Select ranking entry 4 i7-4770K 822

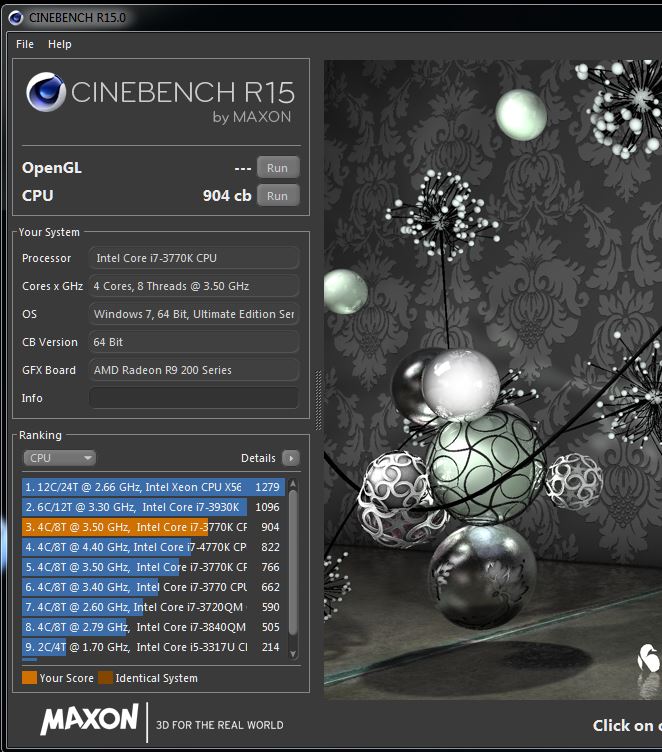pyautogui.click(x=154, y=547)
